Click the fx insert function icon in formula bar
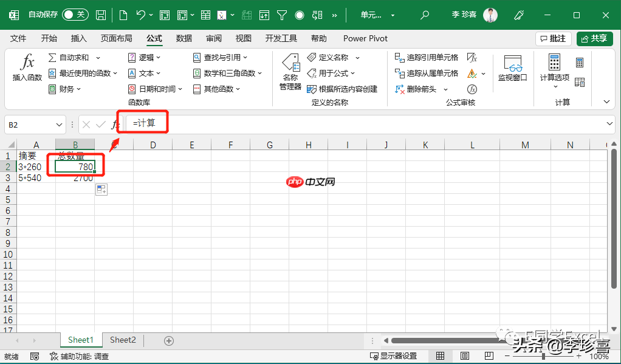 pyautogui.click(x=115, y=125)
